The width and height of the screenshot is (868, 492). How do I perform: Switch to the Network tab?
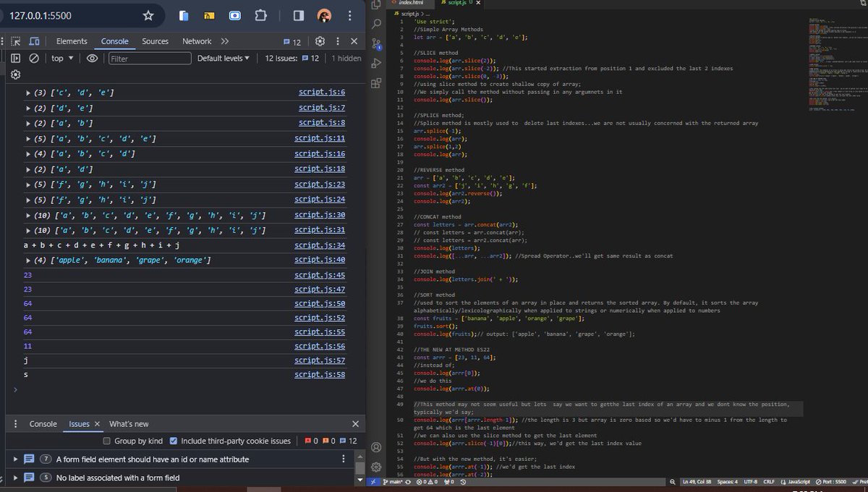click(x=197, y=41)
